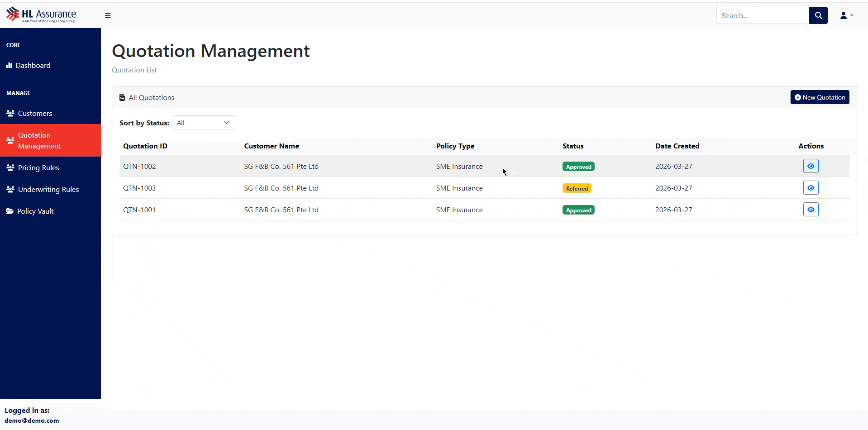Open Dashboard from sidebar
This screenshot has height=430, width=868.
[33, 66]
